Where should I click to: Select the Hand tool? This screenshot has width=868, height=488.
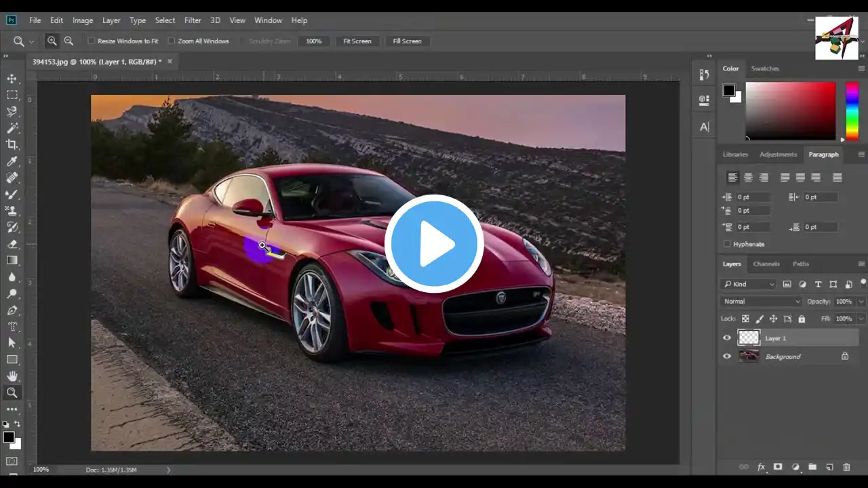pyautogui.click(x=12, y=376)
